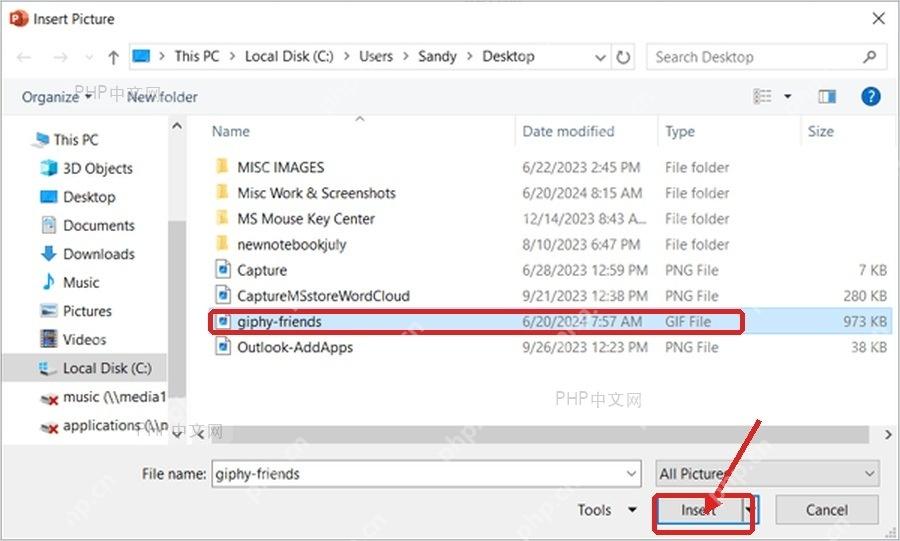Open the Help button
900x541 pixels.
tap(870, 96)
